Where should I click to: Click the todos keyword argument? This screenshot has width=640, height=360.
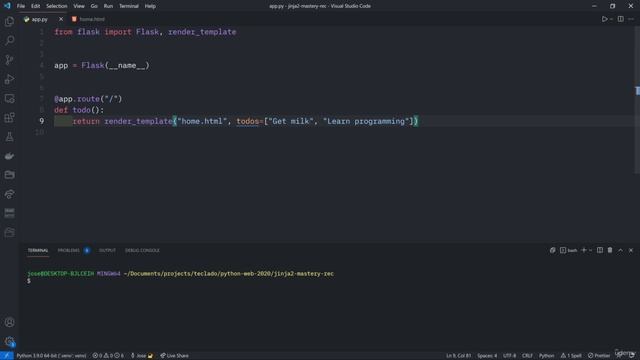coord(248,121)
